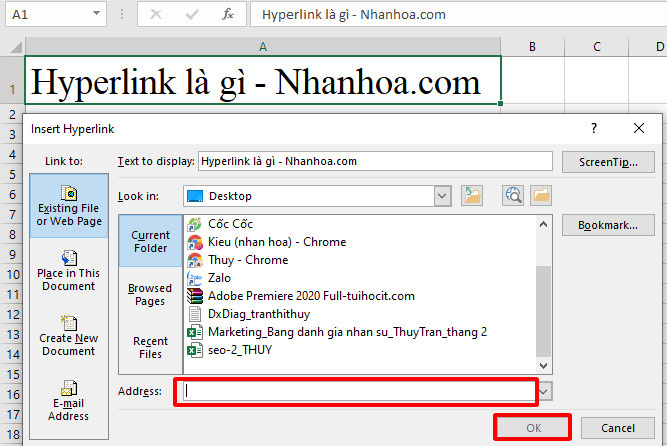Switch to Browsed Pages tab
The width and height of the screenshot is (667, 446).
pyautogui.click(x=150, y=294)
